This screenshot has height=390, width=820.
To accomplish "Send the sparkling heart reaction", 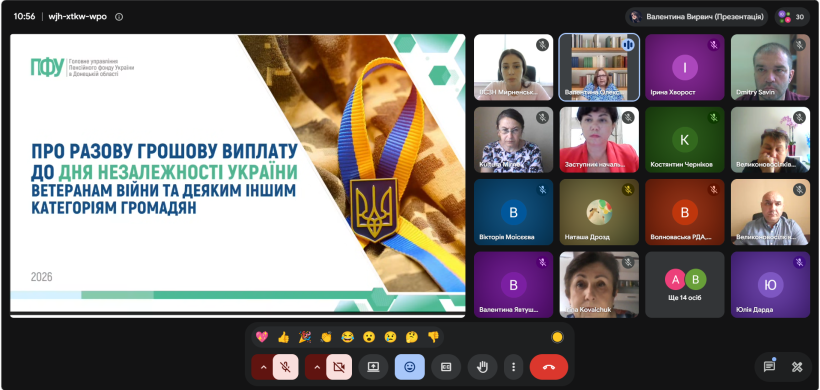I will point(262,337).
